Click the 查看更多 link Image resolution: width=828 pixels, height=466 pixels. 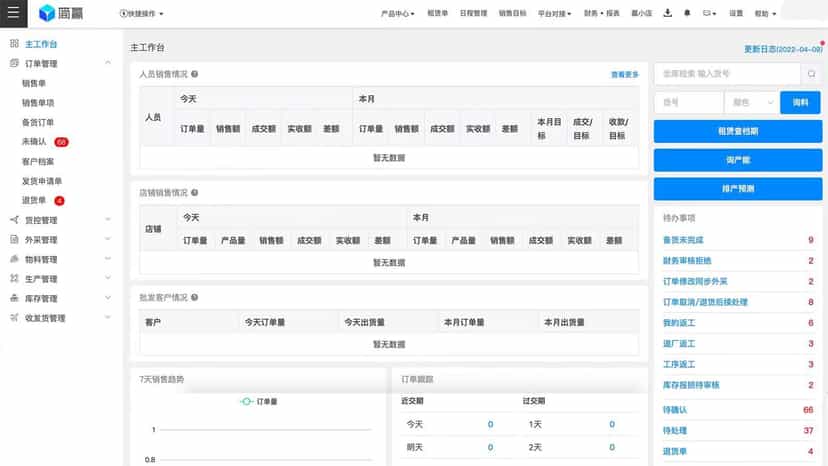tap(625, 74)
